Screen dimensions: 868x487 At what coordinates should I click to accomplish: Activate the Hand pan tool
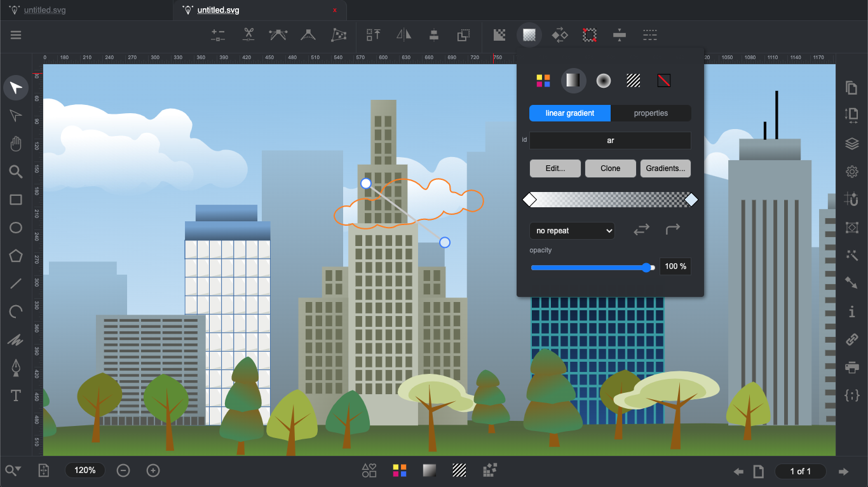(x=16, y=144)
